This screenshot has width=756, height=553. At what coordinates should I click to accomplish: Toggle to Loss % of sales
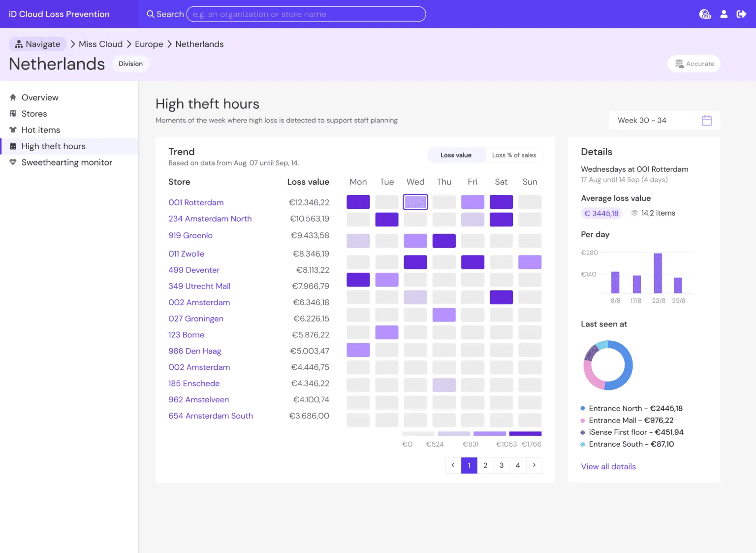[514, 155]
